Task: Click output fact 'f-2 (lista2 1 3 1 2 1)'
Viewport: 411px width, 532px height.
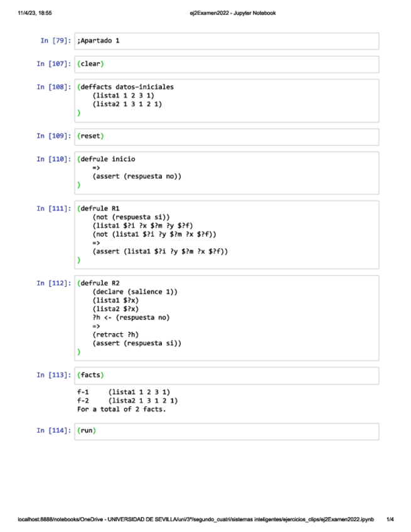Action: click(127, 400)
